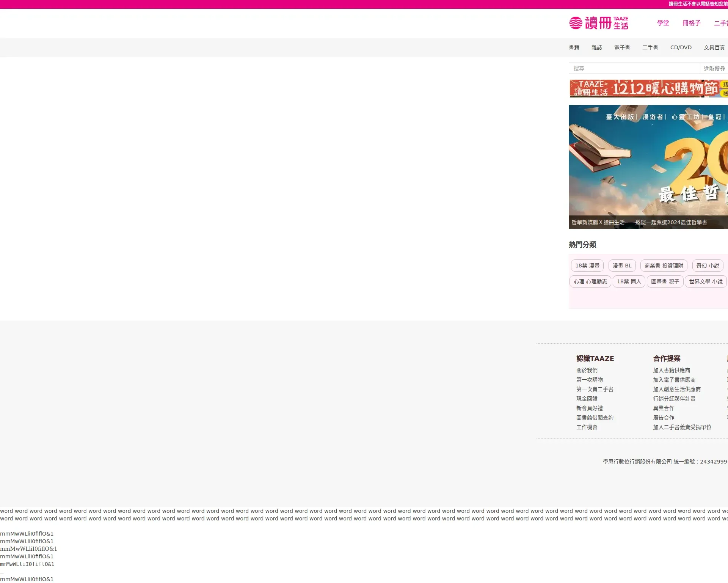
Task: Open the 加入書籍供應商 footer link
Action: click(x=671, y=370)
